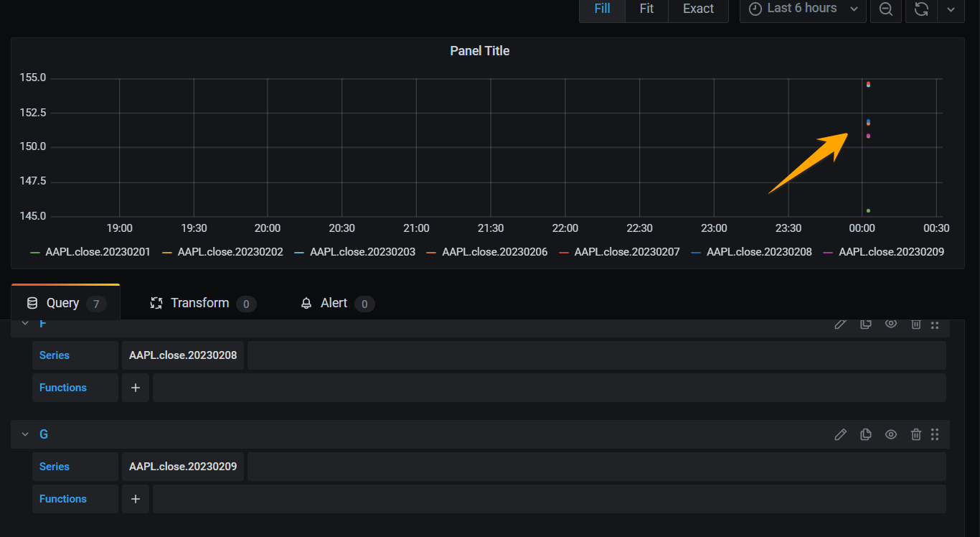Screen dimensions: 980x537
Task: Duplicate query F
Action: click(x=866, y=324)
